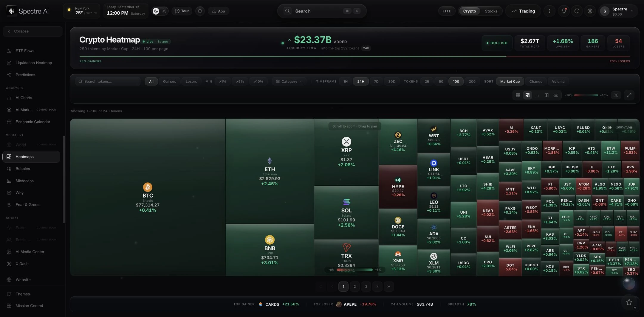Set minimum change filter to >10%
Image resolution: width=644 pixels, height=317 pixels.
pos(258,81)
